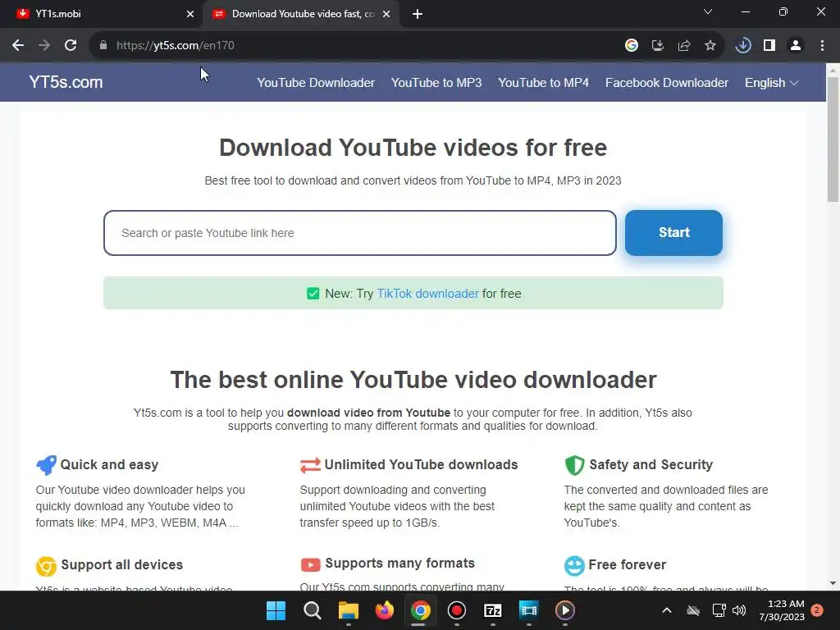
Task: Open File Explorer from the taskbar
Action: pyautogui.click(x=348, y=610)
